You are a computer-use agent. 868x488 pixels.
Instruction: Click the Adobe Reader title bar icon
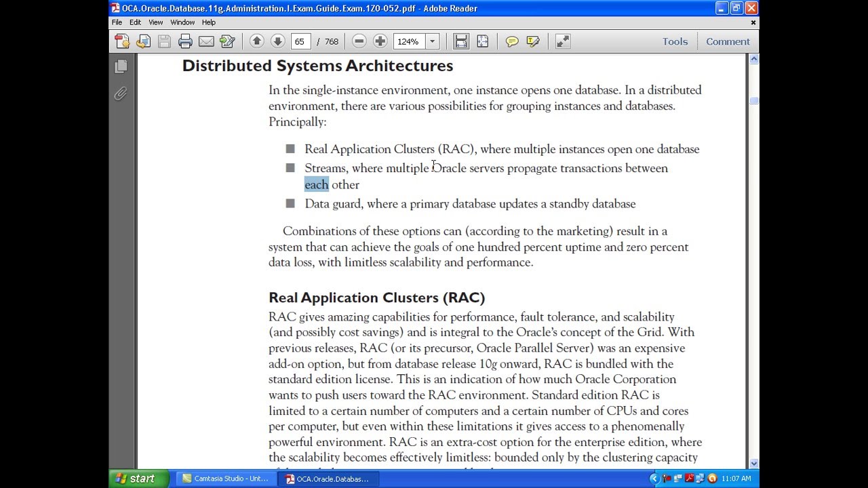115,8
